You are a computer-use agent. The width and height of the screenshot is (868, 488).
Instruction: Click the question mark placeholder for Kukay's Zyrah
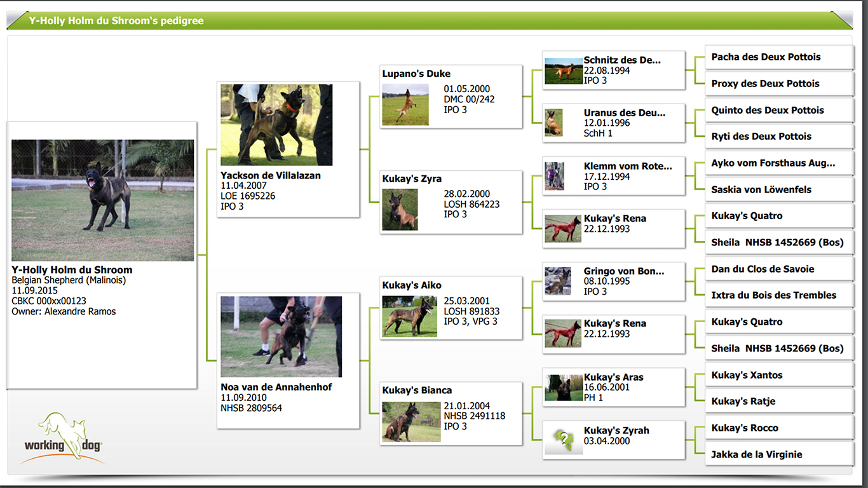tap(563, 440)
